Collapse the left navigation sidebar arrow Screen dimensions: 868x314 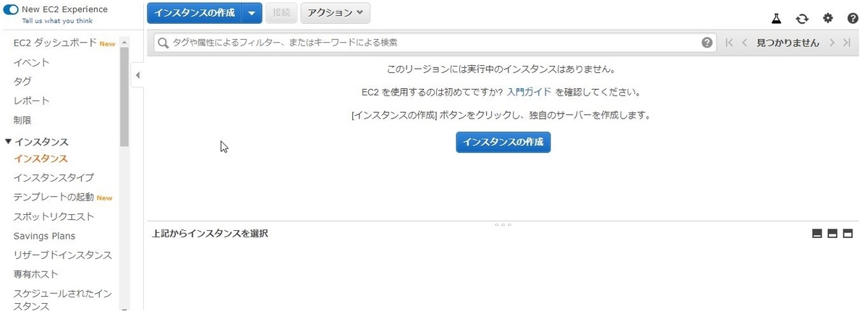tap(137, 75)
